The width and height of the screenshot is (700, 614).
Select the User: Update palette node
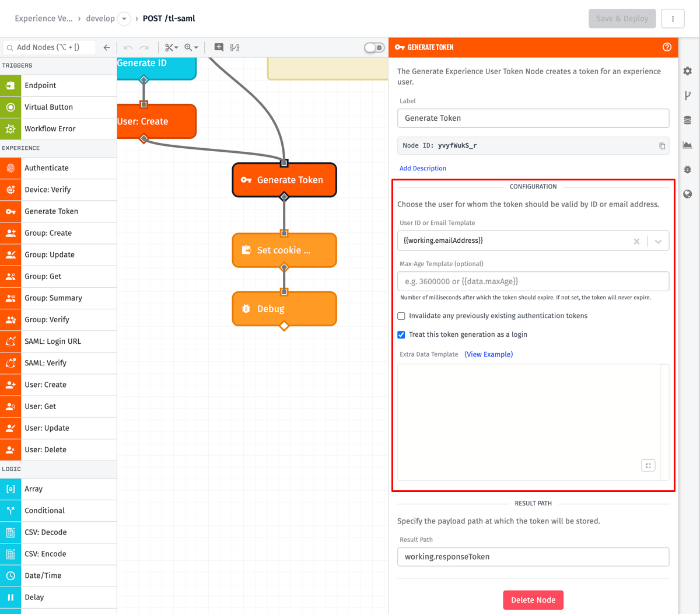(x=58, y=428)
